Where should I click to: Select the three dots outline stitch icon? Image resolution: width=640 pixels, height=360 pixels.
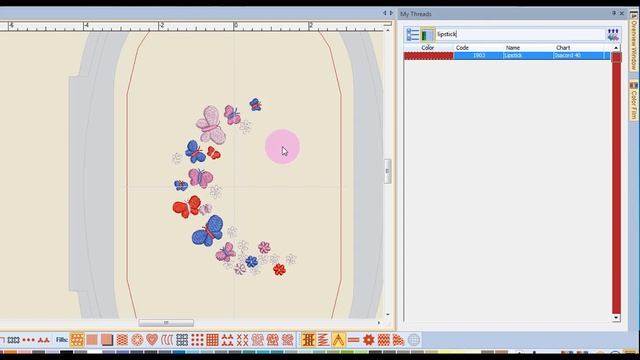(29, 340)
